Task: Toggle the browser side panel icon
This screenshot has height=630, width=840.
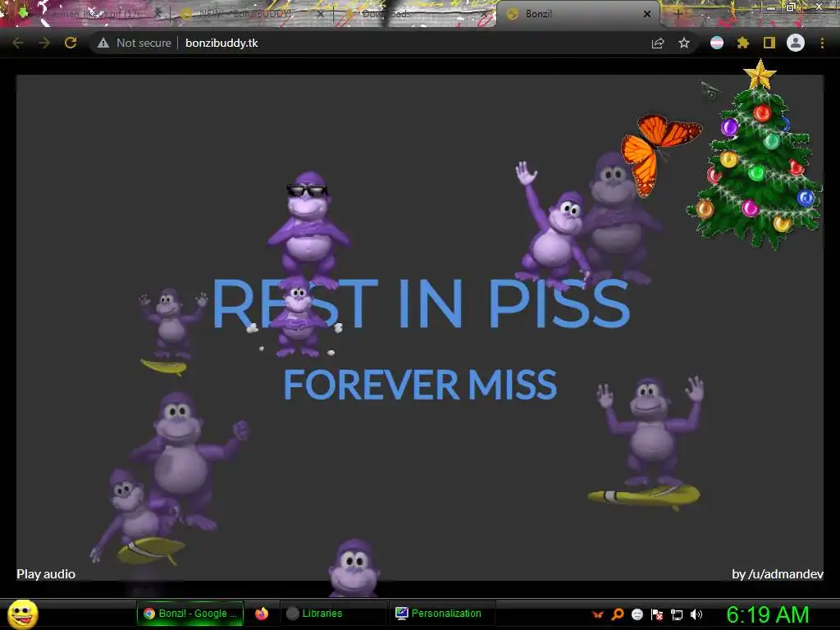Action: click(769, 43)
